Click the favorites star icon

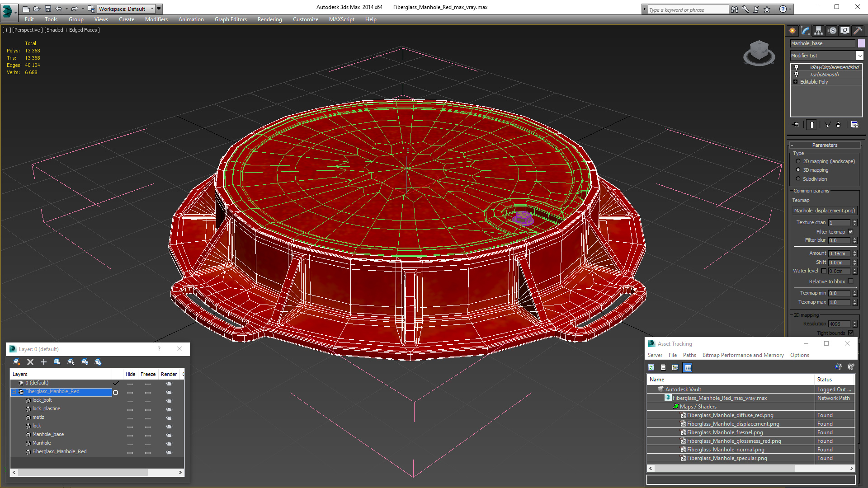[767, 9]
